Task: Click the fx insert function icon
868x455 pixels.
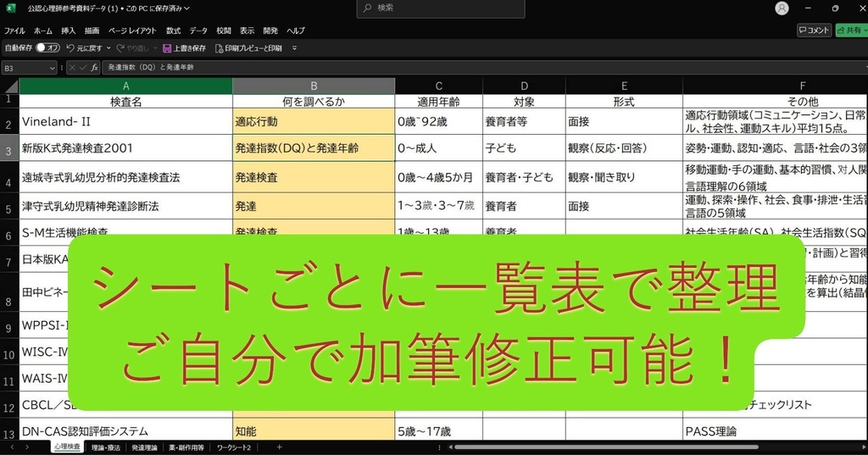Action: click(x=95, y=68)
